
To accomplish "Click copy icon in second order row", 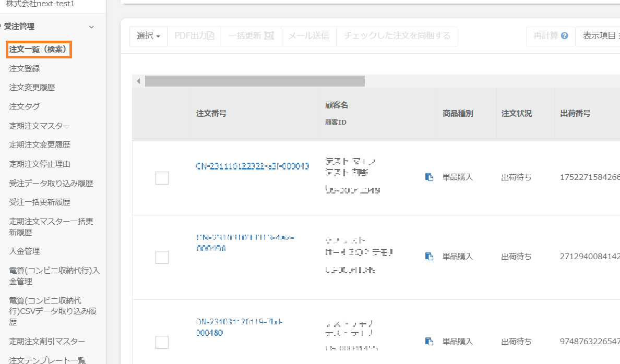I will [x=429, y=257].
